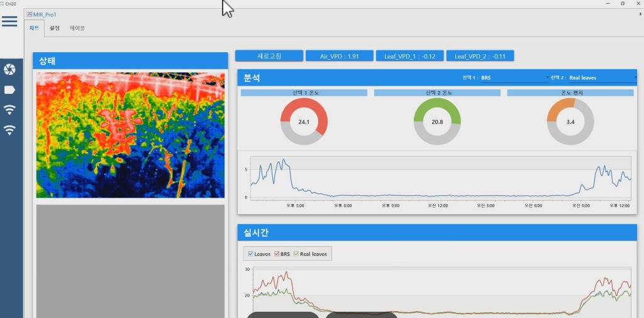This screenshot has width=644, height=318.
Task: Click the realtime temperature line chart
Action: [441, 292]
